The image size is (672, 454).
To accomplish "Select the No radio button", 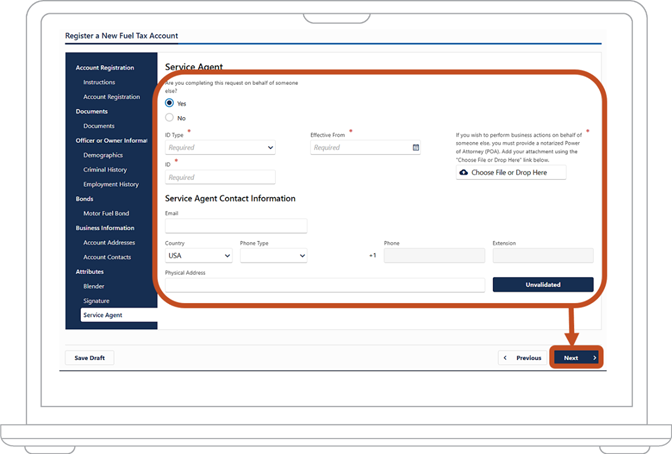I will (x=169, y=117).
